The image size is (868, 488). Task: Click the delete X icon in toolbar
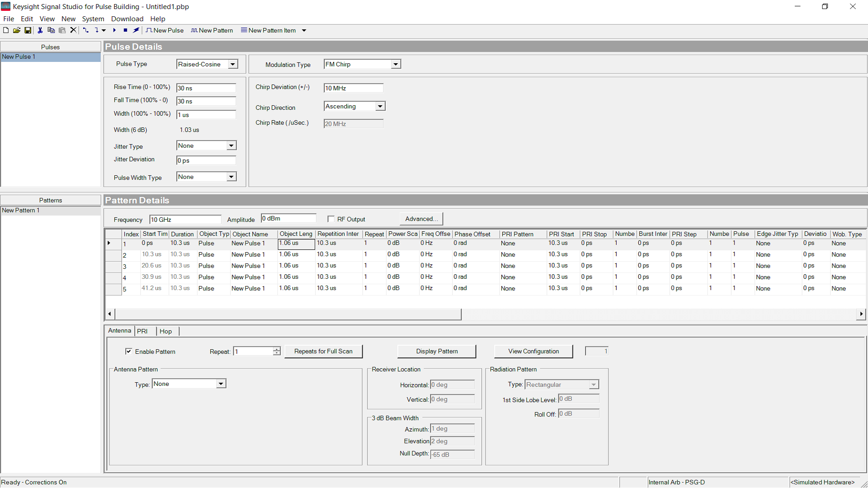pos(73,30)
